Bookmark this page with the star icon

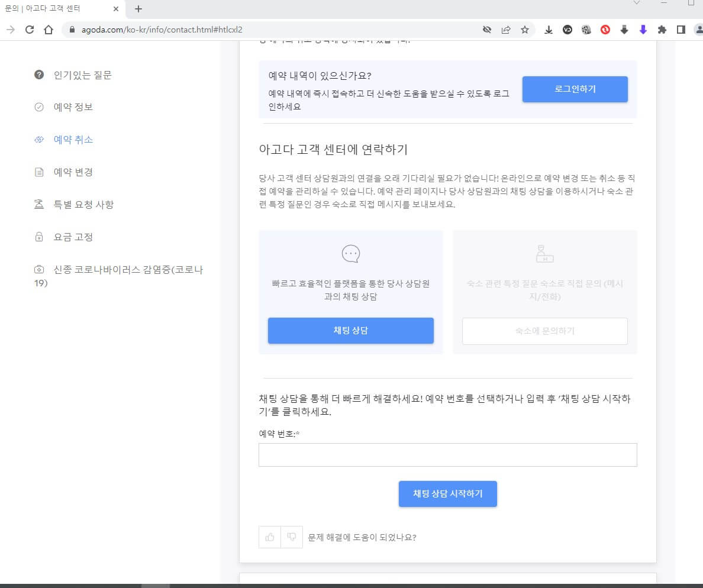(524, 30)
